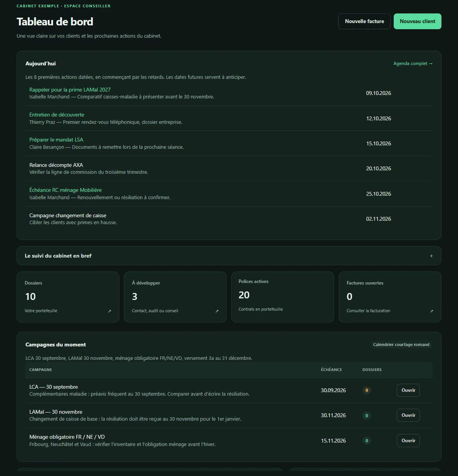The image size is (458, 476).
Task: Click the dossiers count badge in LAMal row
Action: 367,416
